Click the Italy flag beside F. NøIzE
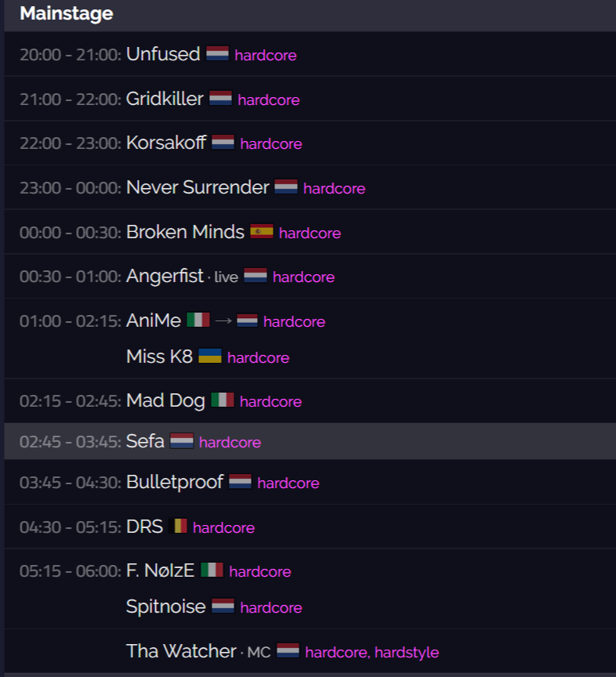Image resolution: width=616 pixels, height=677 pixels. click(x=212, y=570)
